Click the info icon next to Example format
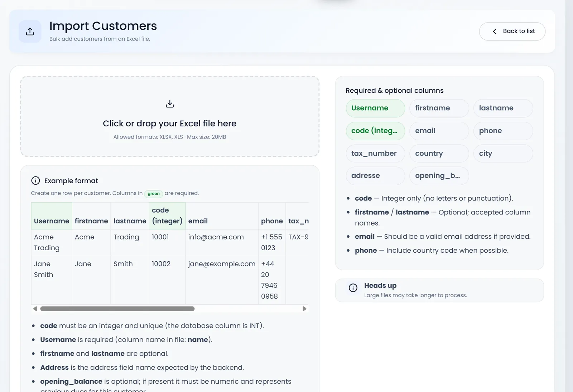This screenshot has height=392, width=573. [35, 180]
